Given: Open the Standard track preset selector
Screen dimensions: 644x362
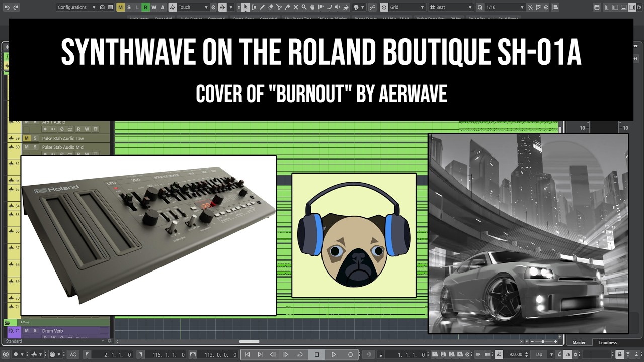Looking at the screenshot, I should pos(55,341).
